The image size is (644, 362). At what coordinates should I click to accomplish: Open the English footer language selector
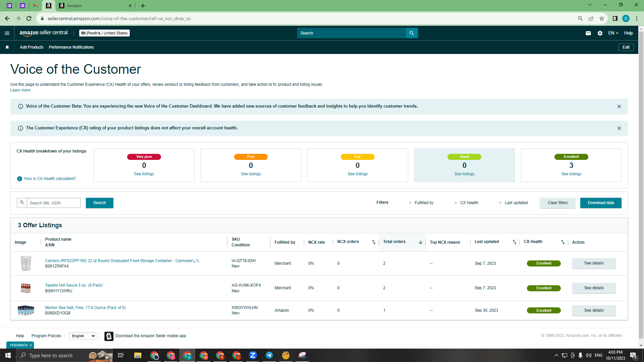[83, 336]
